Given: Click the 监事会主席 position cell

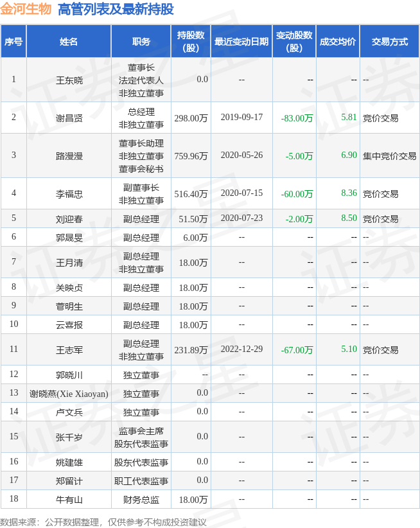Looking at the screenshot, I should [141, 437].
